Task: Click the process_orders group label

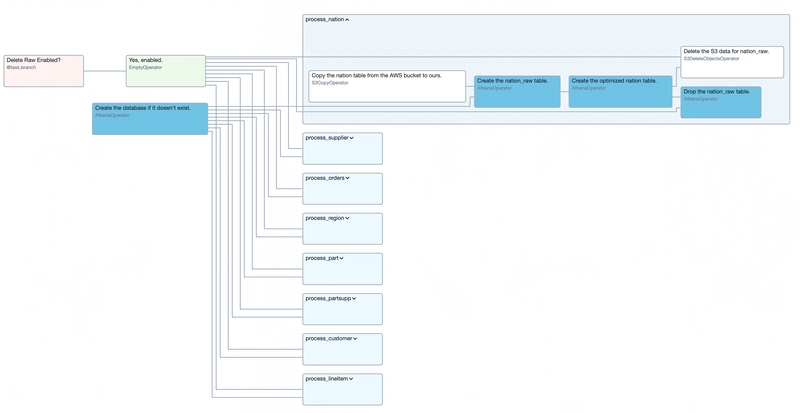Action: click(x=325, y=178)
